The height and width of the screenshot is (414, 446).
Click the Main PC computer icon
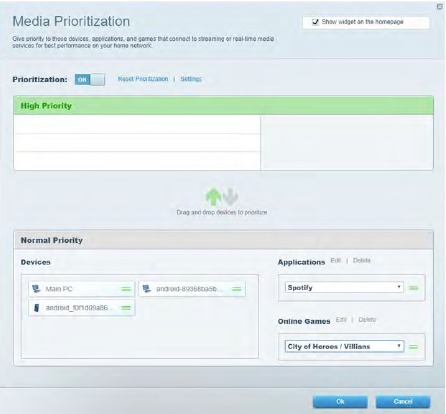click(36, 289)
